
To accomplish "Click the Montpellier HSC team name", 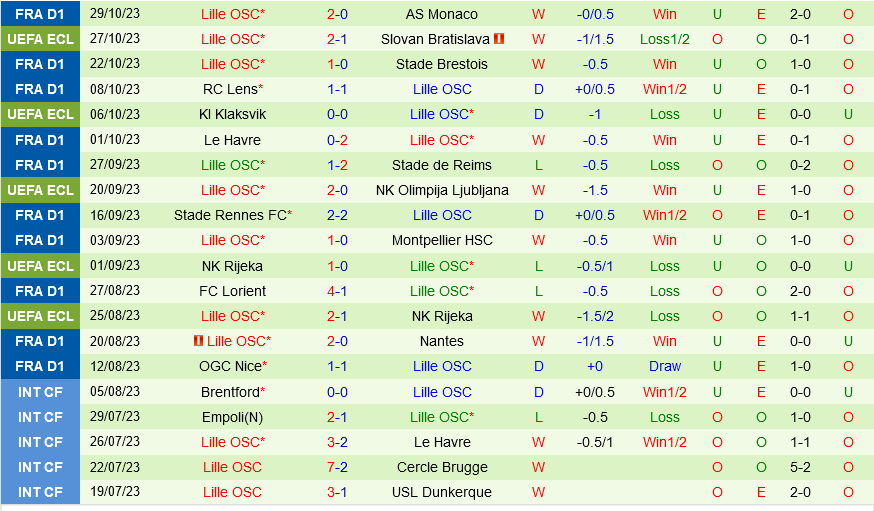I will click(x=441, y=240).
